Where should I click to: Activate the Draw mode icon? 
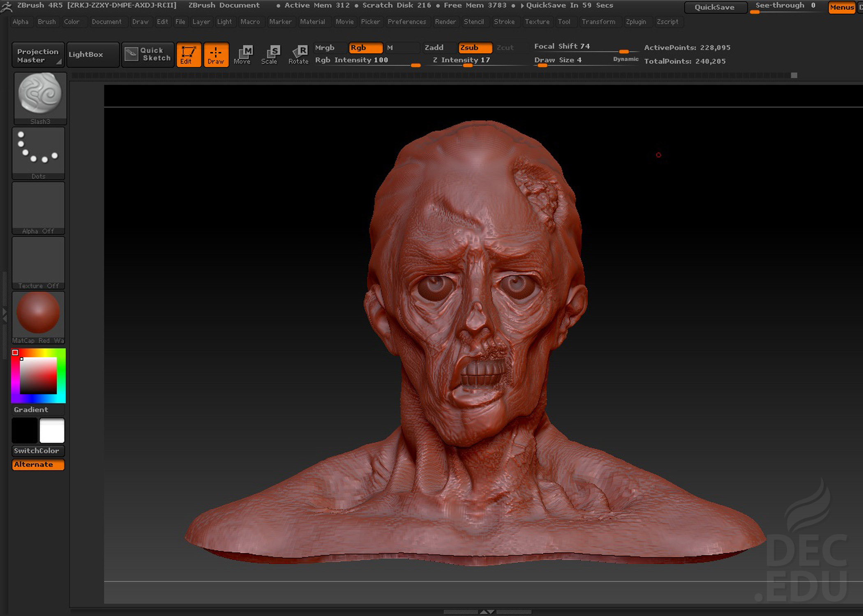click(216, 54)
